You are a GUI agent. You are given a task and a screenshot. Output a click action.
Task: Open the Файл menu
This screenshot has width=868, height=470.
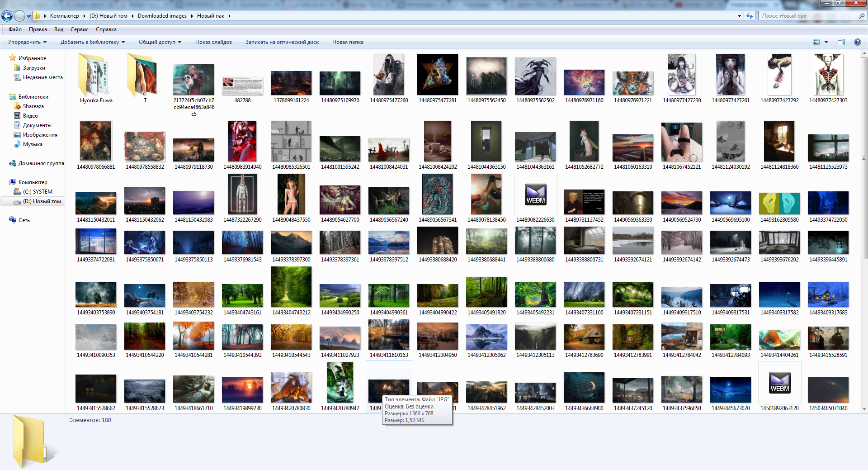(x=15, y=29)
